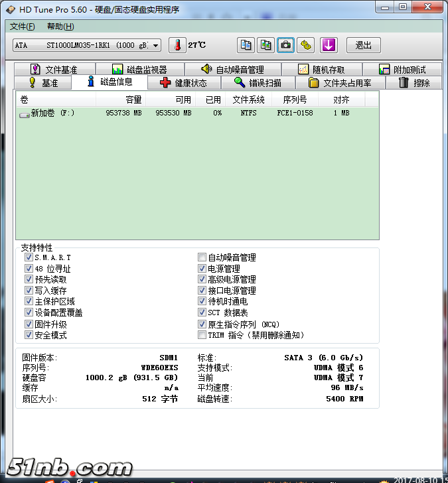Toggle the 自动噪音管理 checkbox

click(202, 257)
